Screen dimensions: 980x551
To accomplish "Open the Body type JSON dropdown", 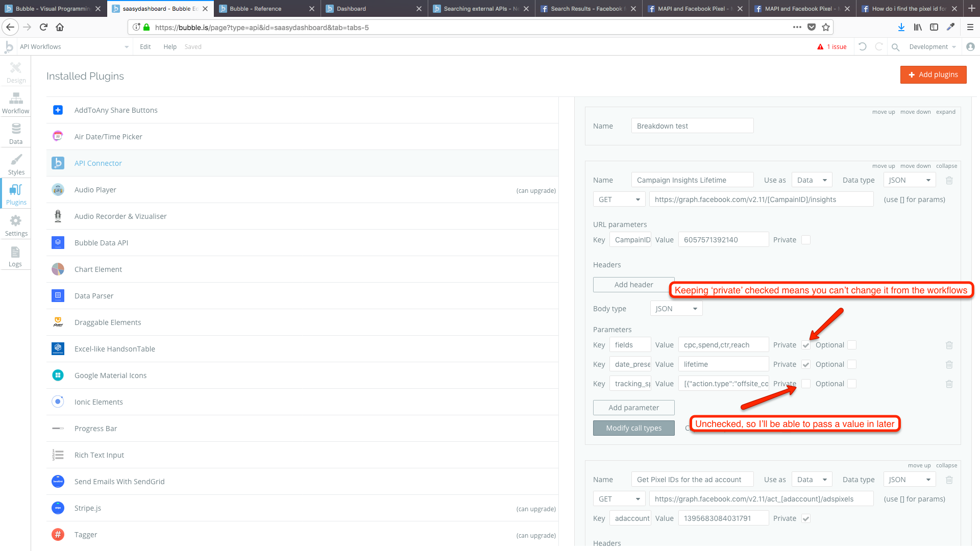I will click(x=676, y=309).
